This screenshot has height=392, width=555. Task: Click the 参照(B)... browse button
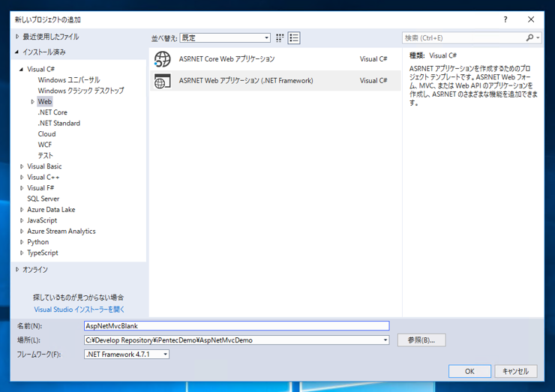click(x=421, y=340)
